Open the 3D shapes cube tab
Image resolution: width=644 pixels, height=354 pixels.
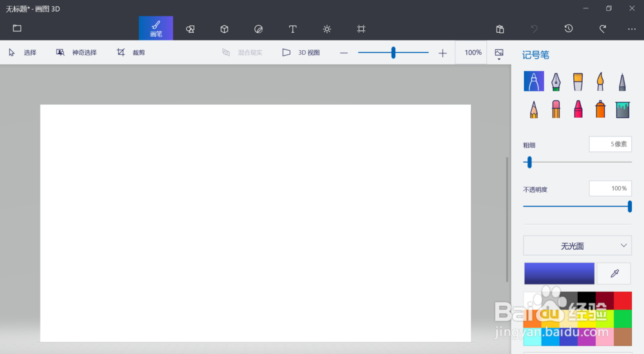pyautogui.click(x=224, y=29)
